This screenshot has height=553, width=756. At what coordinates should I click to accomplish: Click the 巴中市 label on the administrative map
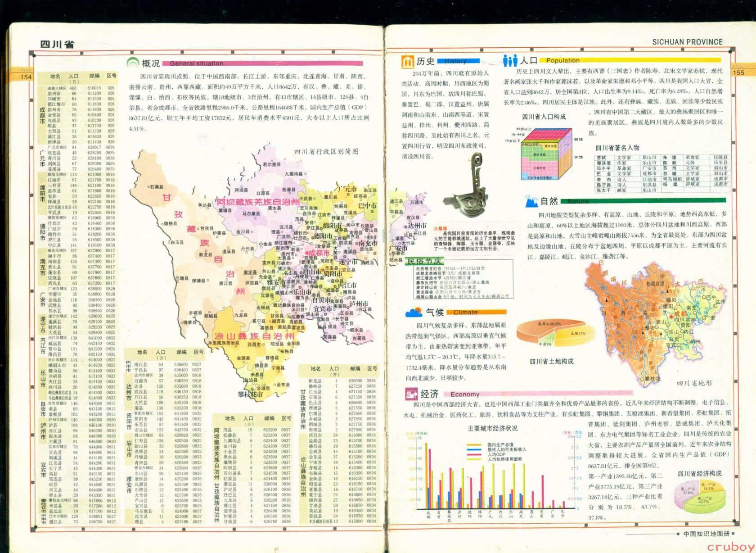pos(367,205)
